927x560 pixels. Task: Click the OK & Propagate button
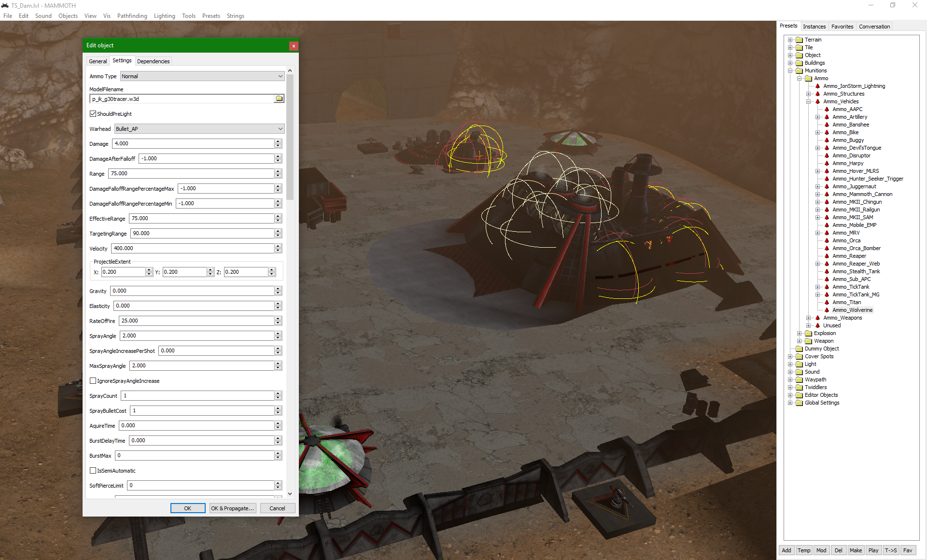(x=232, y=508)
